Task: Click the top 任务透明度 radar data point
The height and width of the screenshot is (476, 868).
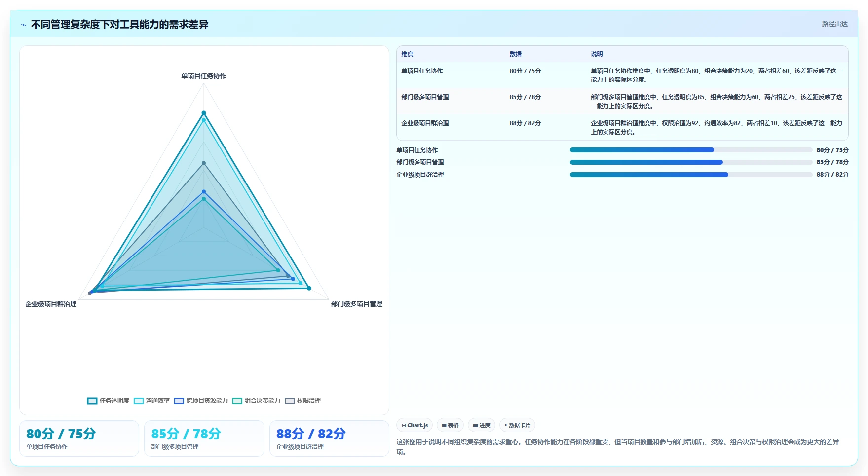Action: (x=203, y=113)
